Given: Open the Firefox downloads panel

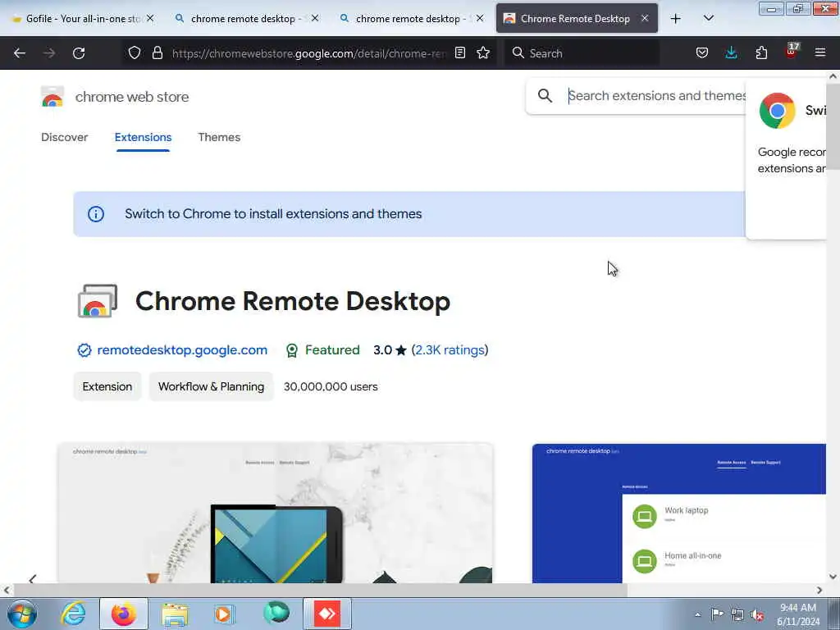Looking at the screenshot, I should [x=731, y=52].
